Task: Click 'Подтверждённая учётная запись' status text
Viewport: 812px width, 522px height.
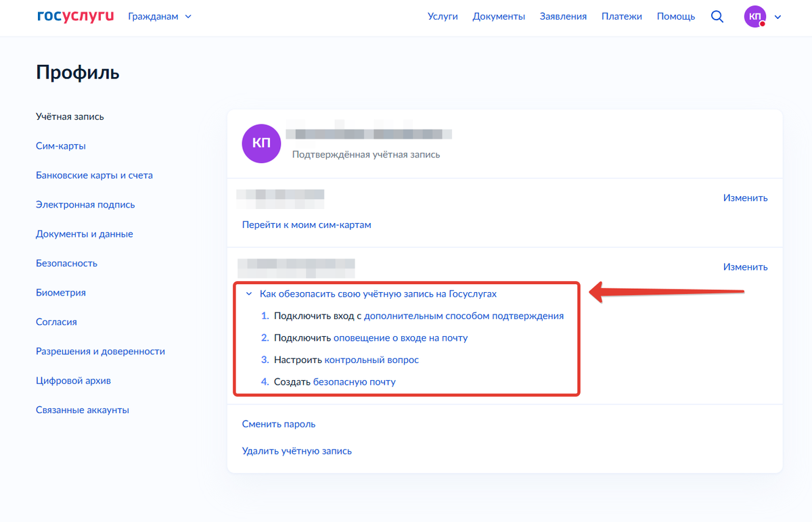Action: click(x=366, y=154)
